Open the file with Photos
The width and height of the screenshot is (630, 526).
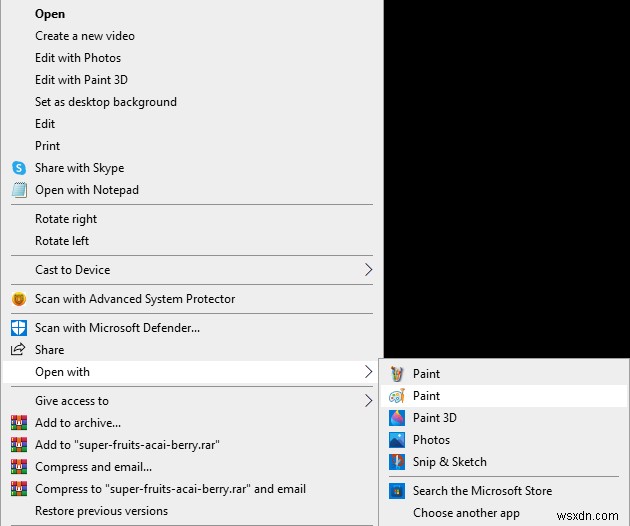click(x=503, y=440)
